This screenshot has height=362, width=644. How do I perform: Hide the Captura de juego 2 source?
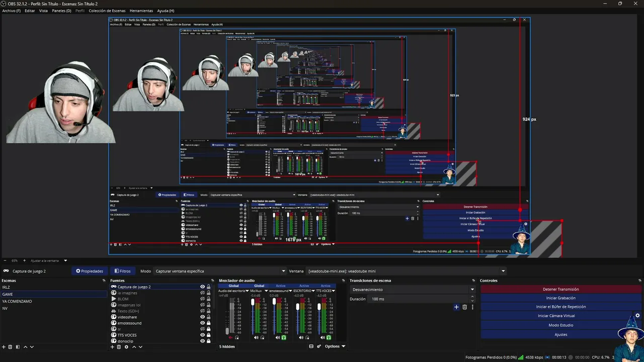pyautogui.click(x=203, y=287)
